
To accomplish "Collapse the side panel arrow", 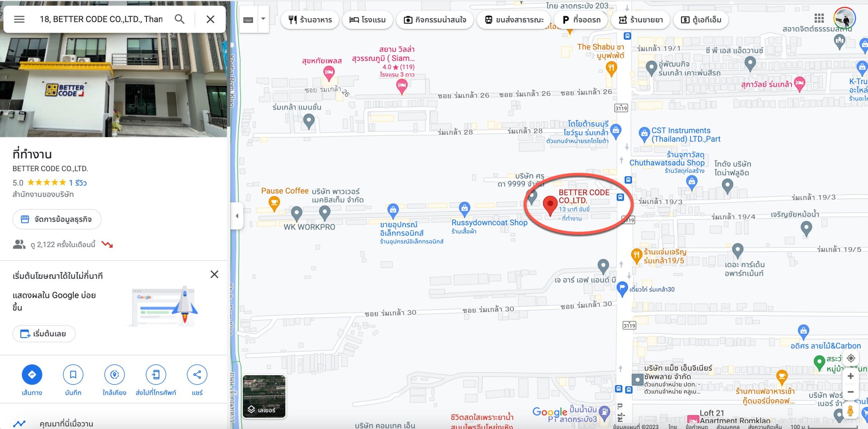I will point(237,216).
